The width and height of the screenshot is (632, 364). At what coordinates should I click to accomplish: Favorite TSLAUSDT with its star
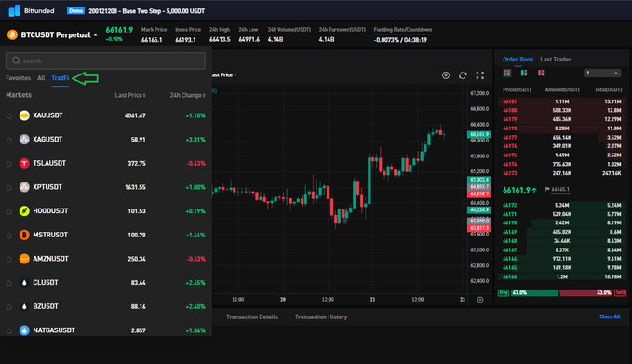(x=9, y=164)
